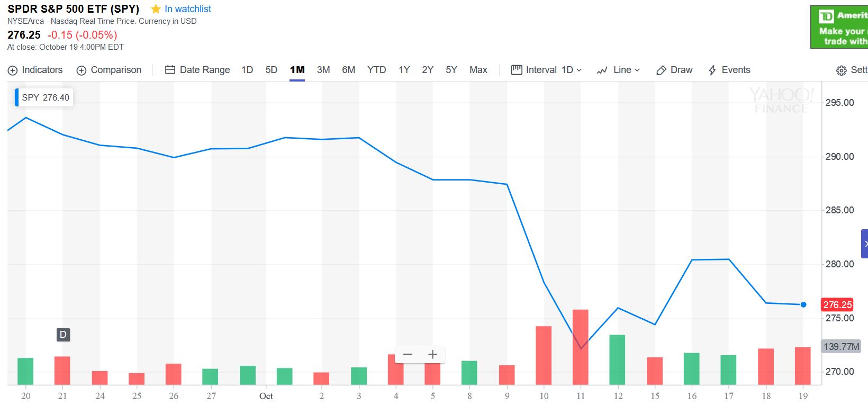Open Settings gear icon

[841, 70]
